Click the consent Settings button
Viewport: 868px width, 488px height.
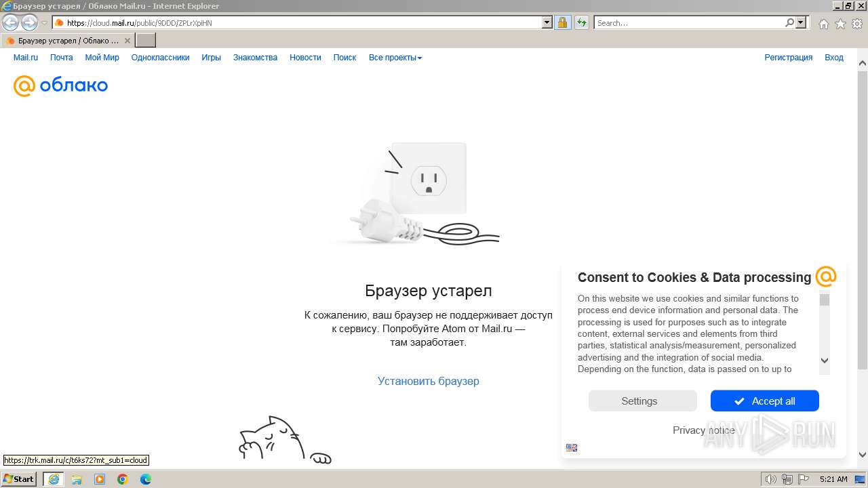pos(642,401)
